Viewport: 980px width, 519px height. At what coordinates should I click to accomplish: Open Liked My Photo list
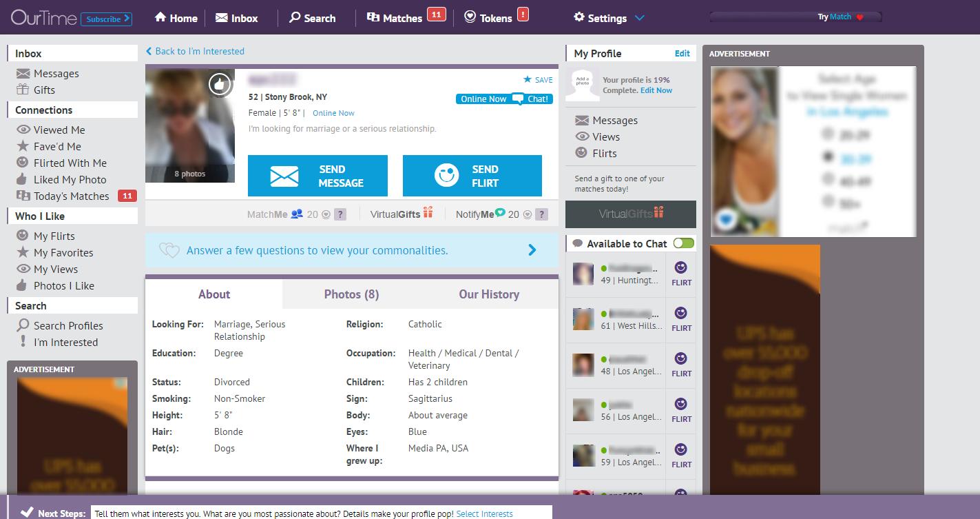click(x=61, y=180)
